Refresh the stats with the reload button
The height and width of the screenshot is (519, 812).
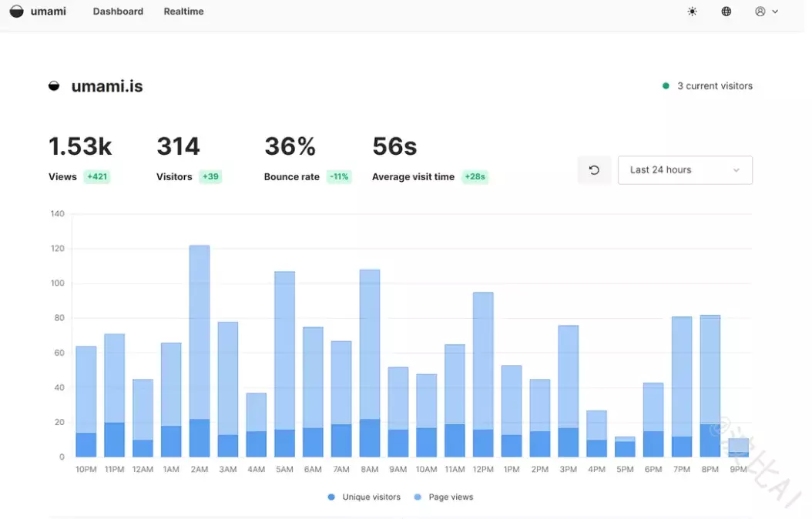click(594, 169)
